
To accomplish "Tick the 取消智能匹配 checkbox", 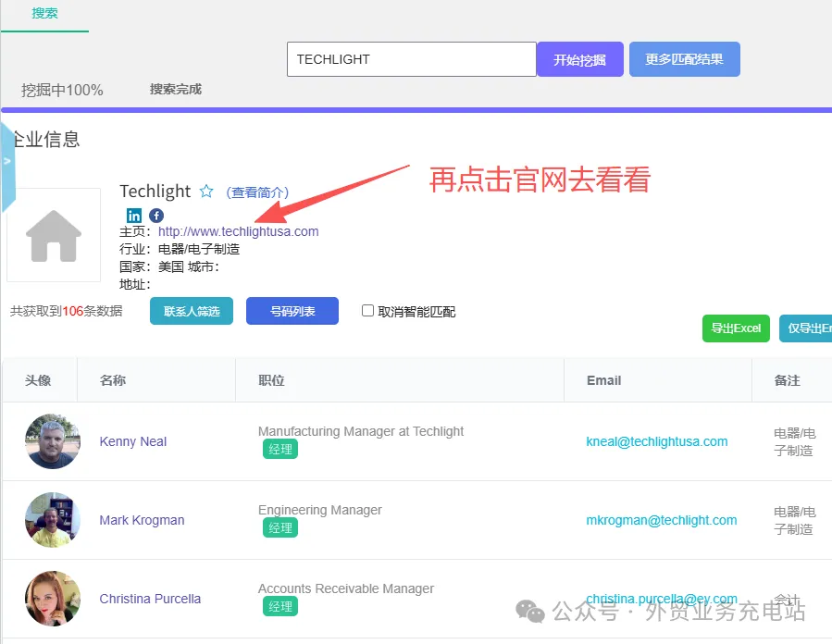I will pos(367,310).
